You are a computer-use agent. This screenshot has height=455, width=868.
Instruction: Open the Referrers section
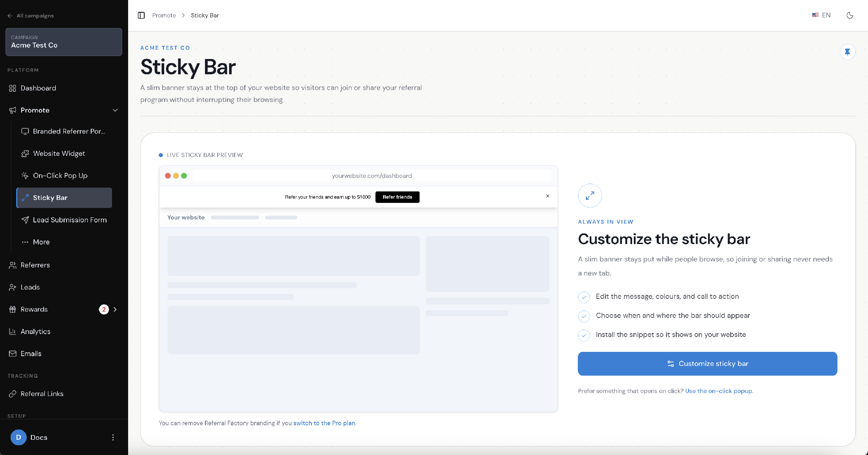(x=64, y=265)
